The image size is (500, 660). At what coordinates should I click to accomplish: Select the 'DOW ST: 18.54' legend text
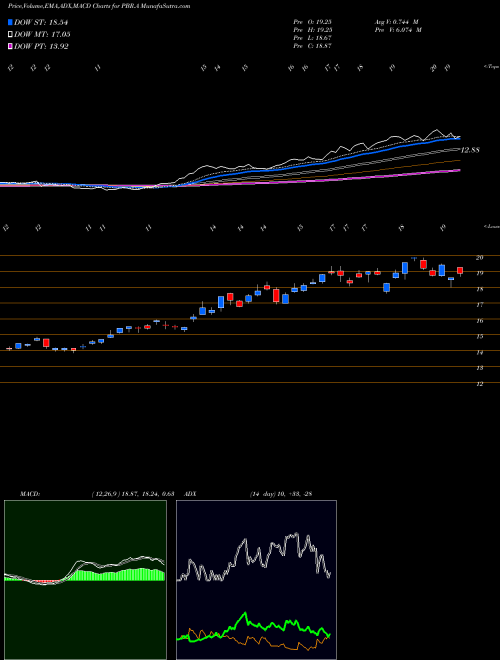[x=41, y=22]
